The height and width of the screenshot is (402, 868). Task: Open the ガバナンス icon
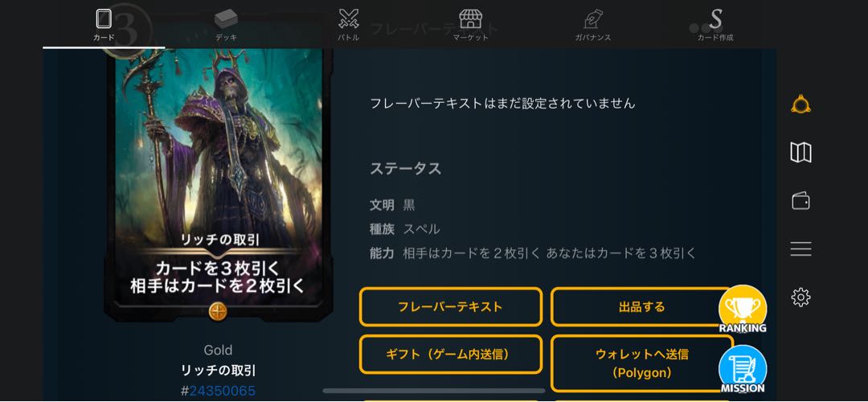pyautogui.click(x=593, y=25)
